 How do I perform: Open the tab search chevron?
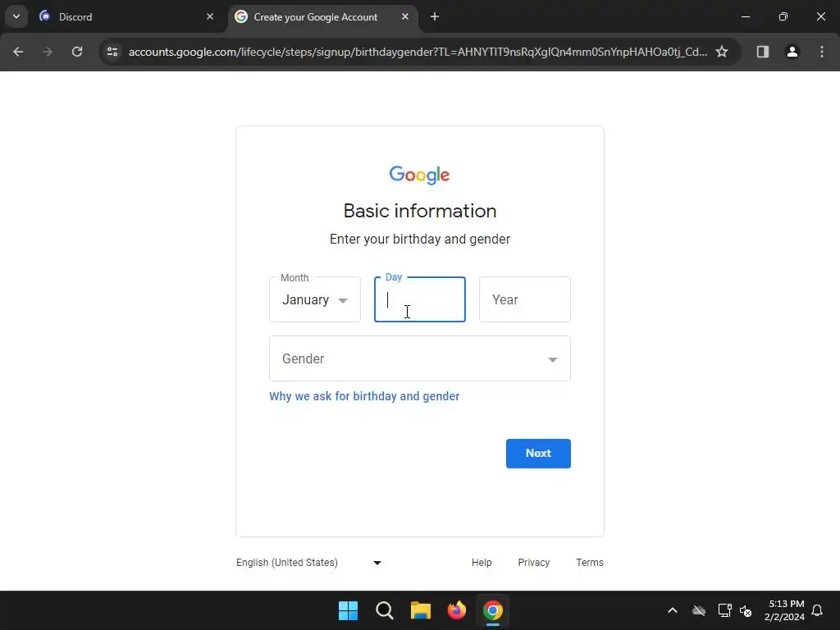point(16,16)
